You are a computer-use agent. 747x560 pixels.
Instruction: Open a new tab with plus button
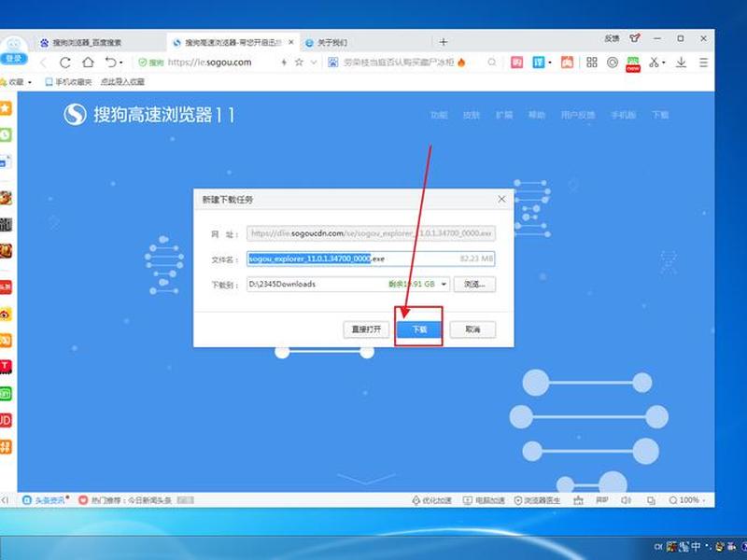[x=443, y=42]
